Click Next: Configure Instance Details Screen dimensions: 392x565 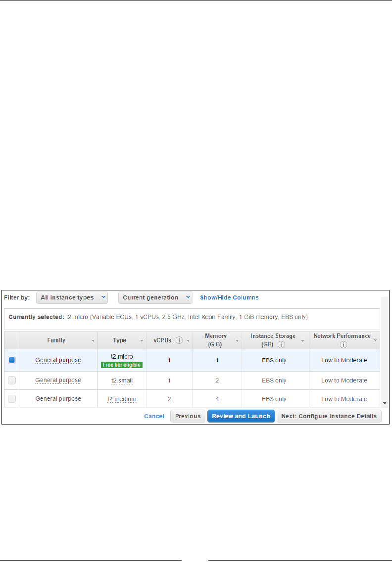[x=329, y=416]
